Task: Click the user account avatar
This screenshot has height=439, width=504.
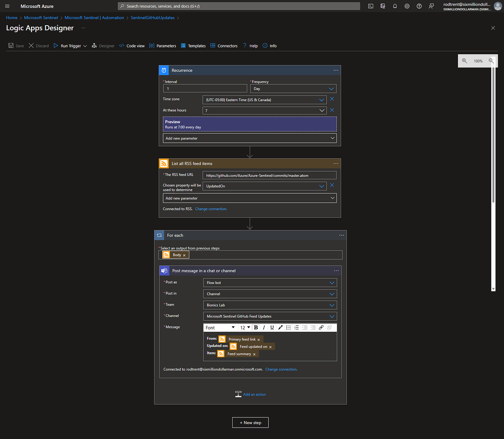Action: click(497, 6)
